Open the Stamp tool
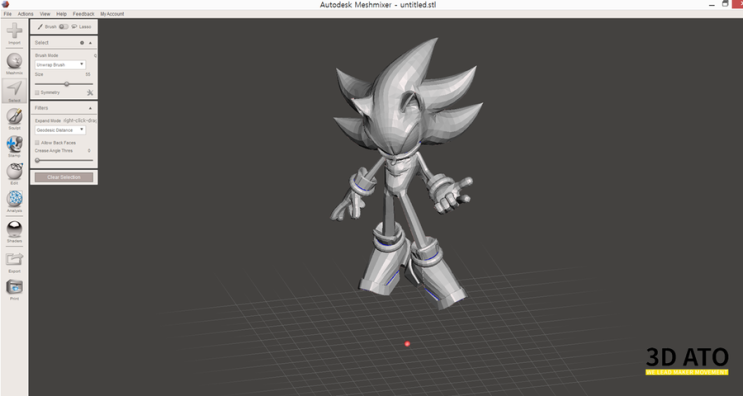This screenshot has height=396, width=743. click(x=14, y=144)
